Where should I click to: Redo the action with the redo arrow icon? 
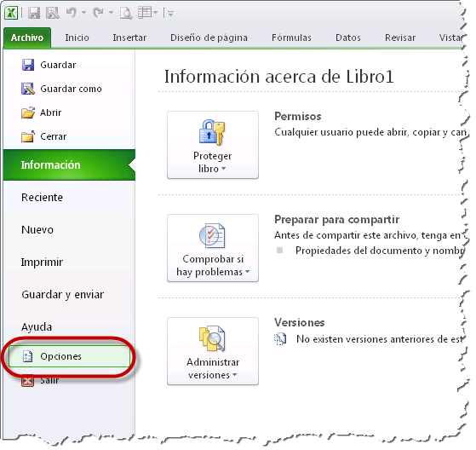click(x=98, y=13)
